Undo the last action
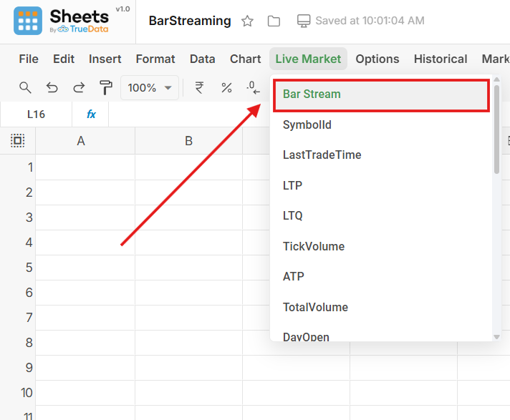The width and height of the screenshot is (510, 420). [x=52, y=88]
